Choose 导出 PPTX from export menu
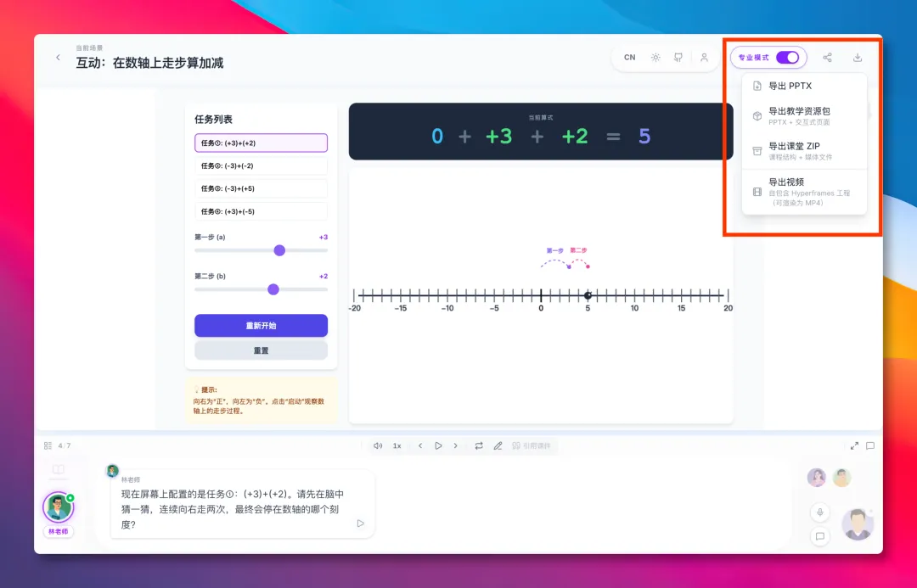The width and height of the screenshot is (917, 588). coord(804,86)
